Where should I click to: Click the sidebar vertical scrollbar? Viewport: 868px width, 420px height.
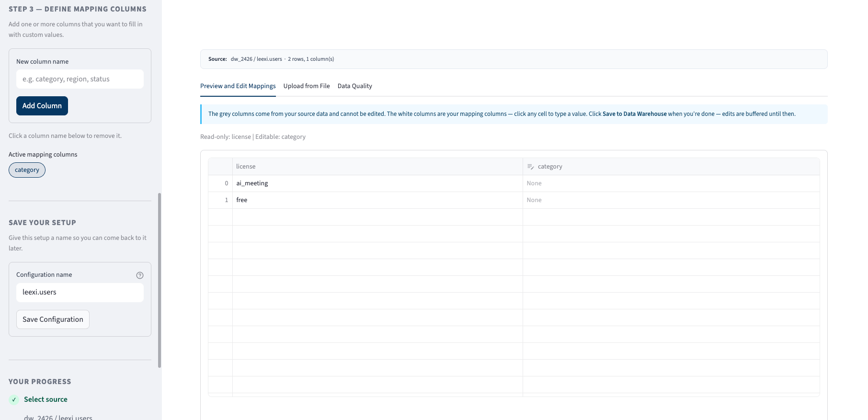[x=160, y=280]
